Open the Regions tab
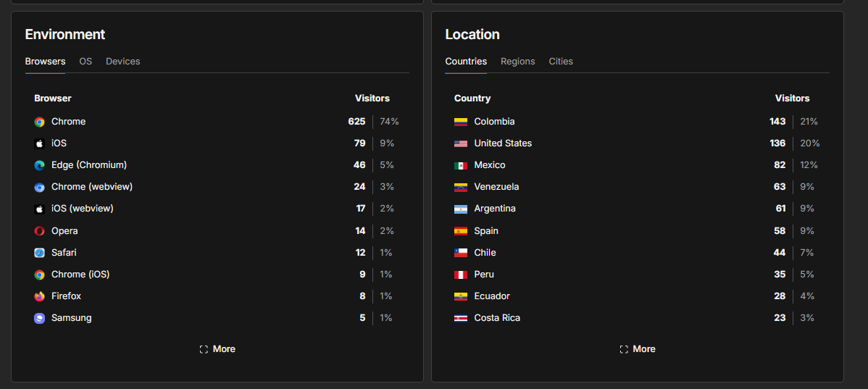This screenshot has height=389, width=868. 517,62
